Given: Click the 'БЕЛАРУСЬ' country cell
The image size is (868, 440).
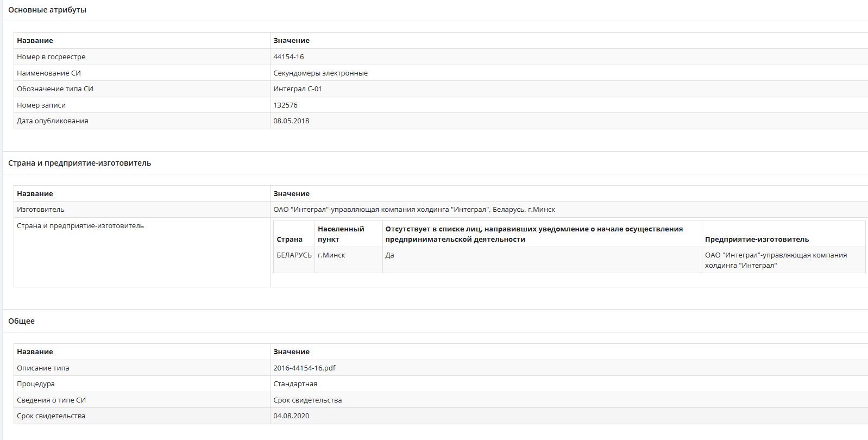Looking at the screenshot, I should coord(294,255).
